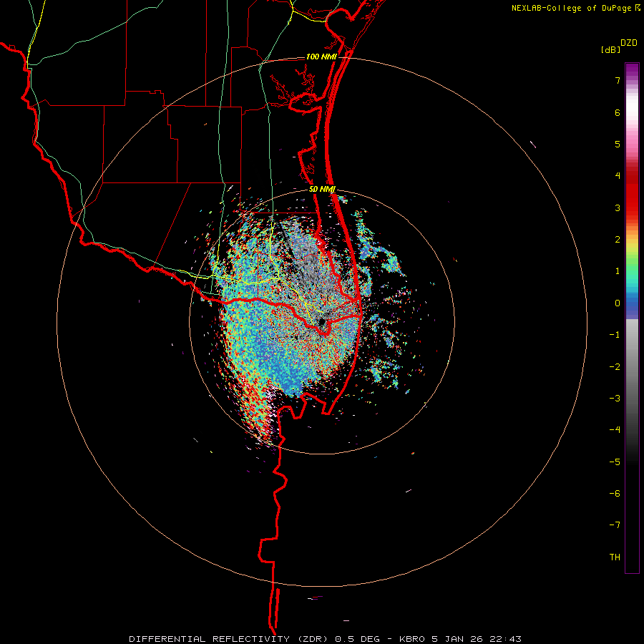Click the -4 value on color scale

tap(615, 430)
